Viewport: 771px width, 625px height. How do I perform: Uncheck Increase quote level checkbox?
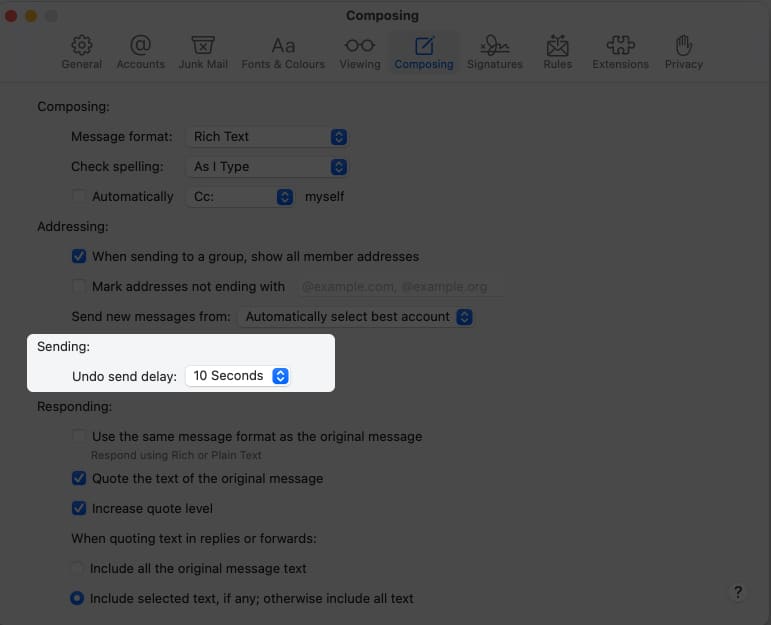(79, 508)
